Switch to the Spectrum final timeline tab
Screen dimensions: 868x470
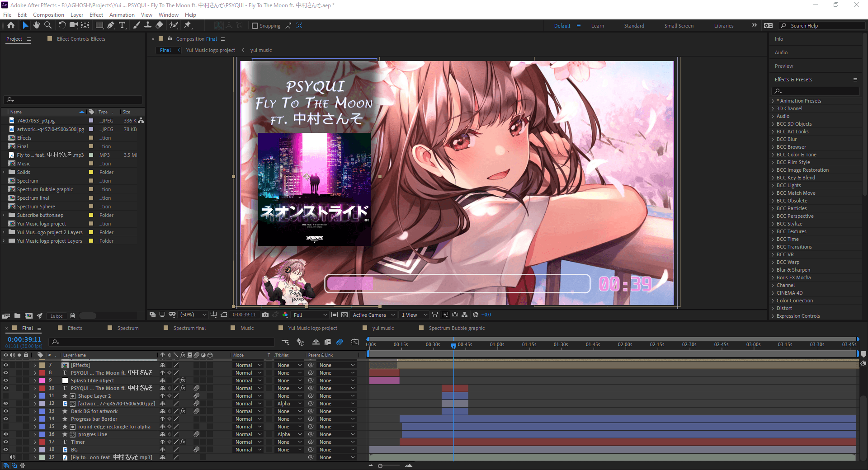(x=189, y=328)
